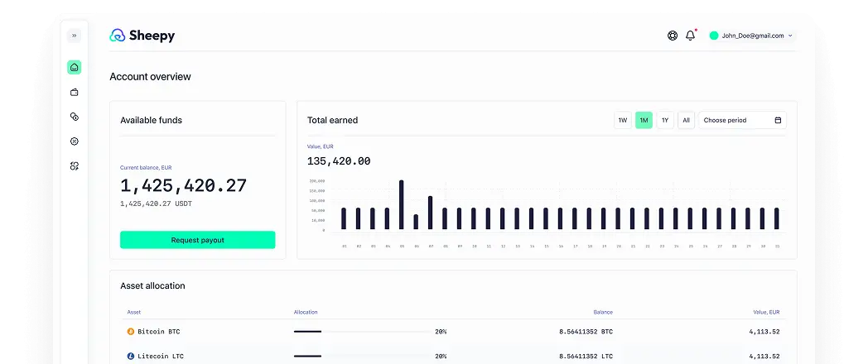Screen dimensions: 868x364
Task: Switch the chart to 1W range
Action: click(x=622, y=121)
